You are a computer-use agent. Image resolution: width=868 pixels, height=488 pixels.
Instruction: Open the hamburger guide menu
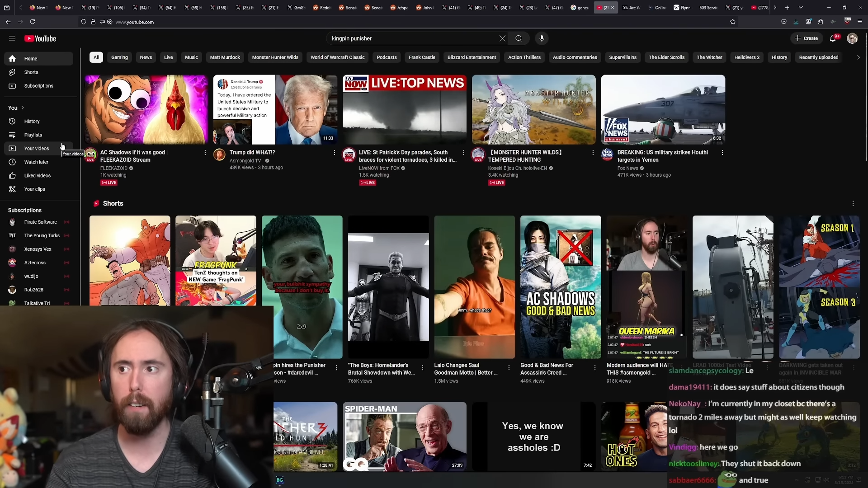tap(12, 38)
